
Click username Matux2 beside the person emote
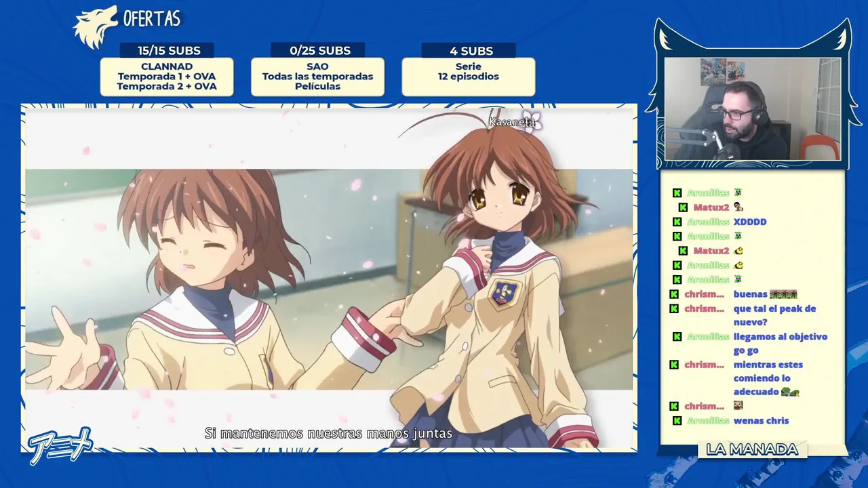(x=711, y=207)
